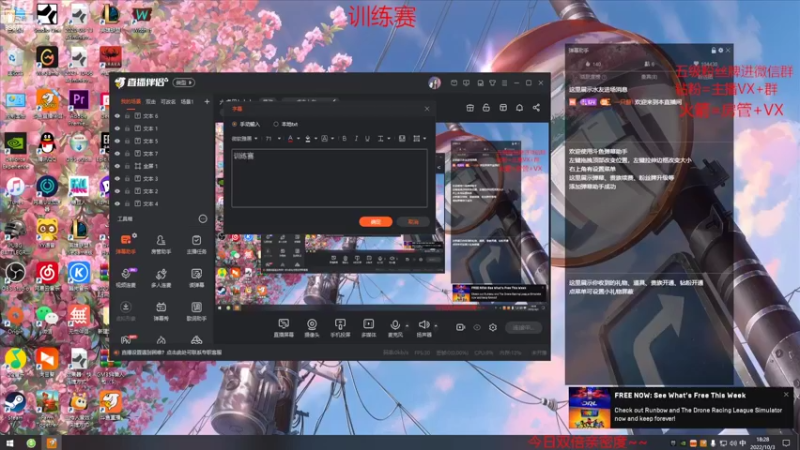Click the user avatar in title bar

coord(434,83)
